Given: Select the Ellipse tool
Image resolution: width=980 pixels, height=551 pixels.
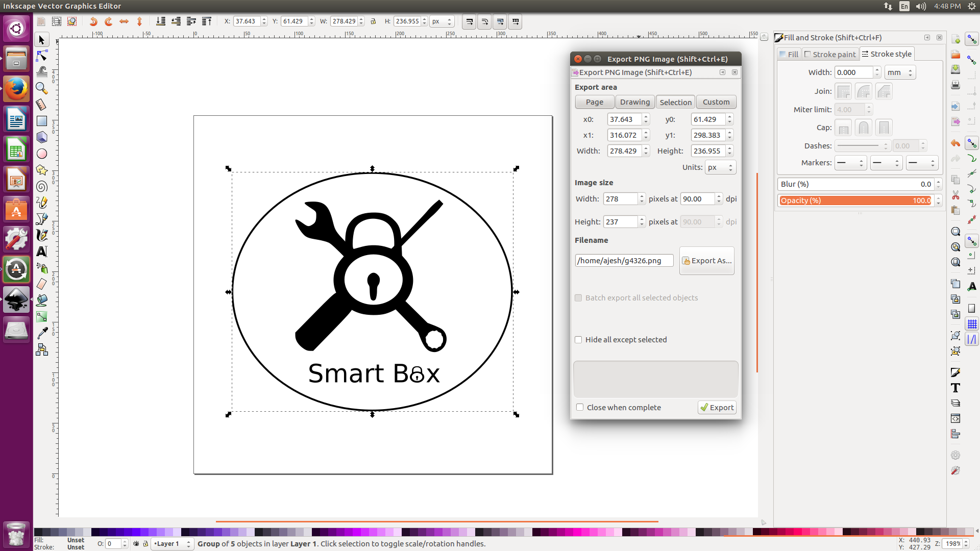Looking at the screenshot, I should click(41, 154).
